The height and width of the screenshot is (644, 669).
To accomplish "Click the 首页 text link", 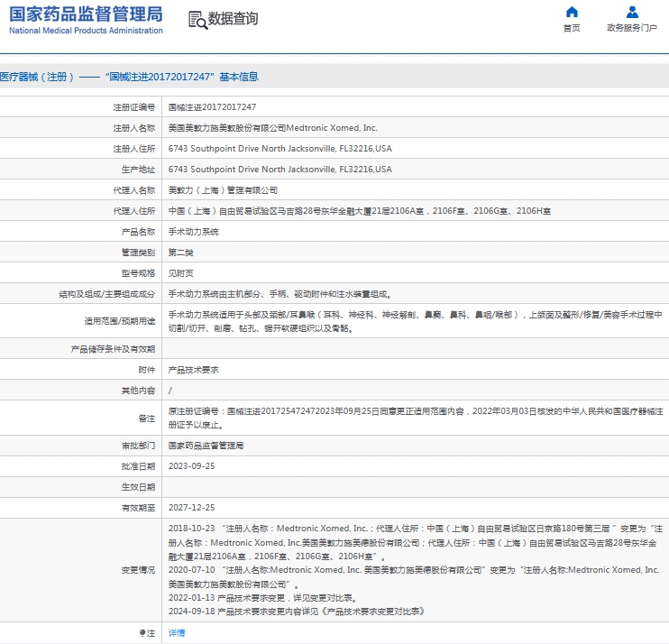I will point(572,28).
